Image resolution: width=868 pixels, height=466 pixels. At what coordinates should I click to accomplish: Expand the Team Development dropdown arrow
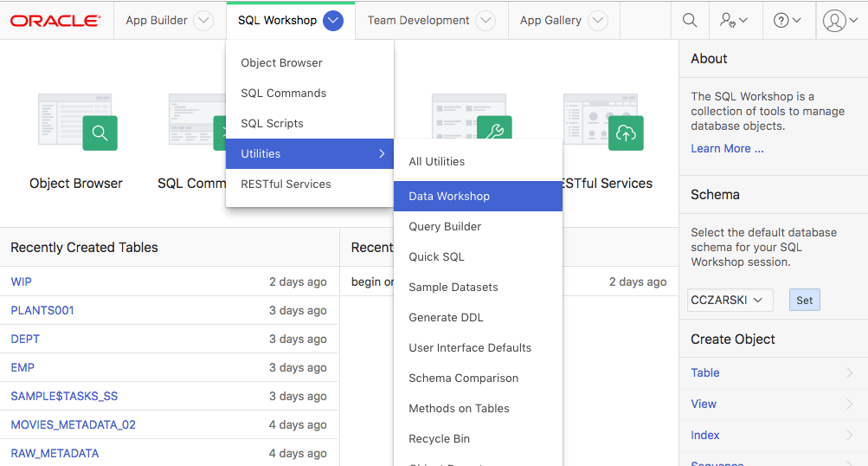tap(485, 21)
